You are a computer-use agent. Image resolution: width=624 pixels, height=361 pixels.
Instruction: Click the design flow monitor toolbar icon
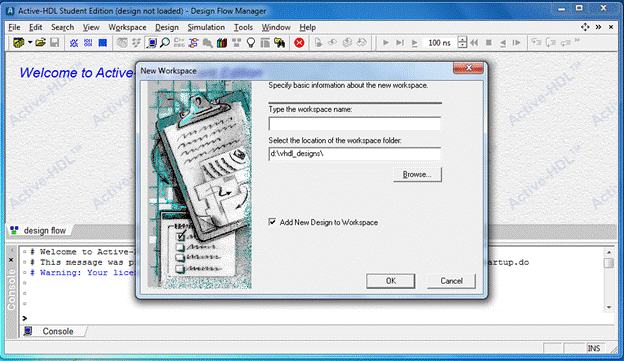[152, 43]
